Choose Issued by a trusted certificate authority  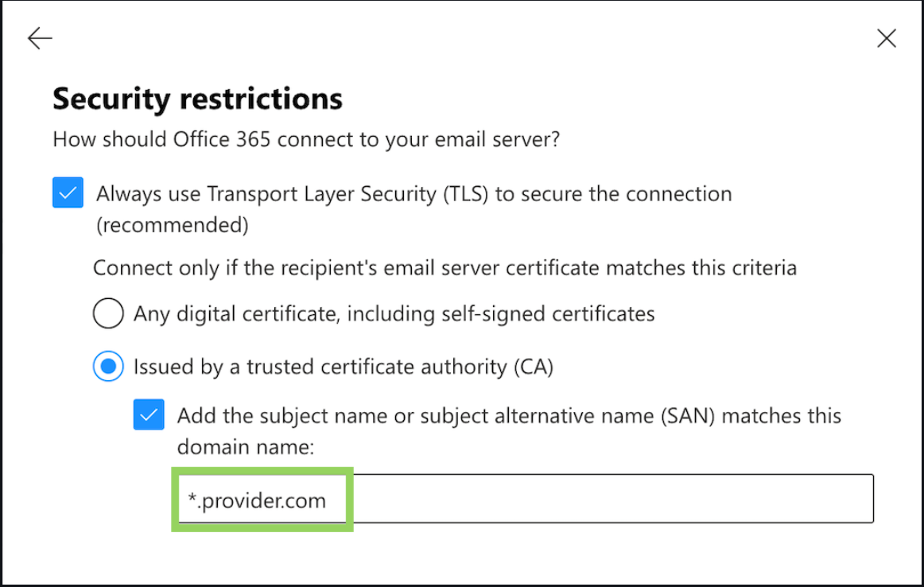pyautogui.click(x=108, y=367)
